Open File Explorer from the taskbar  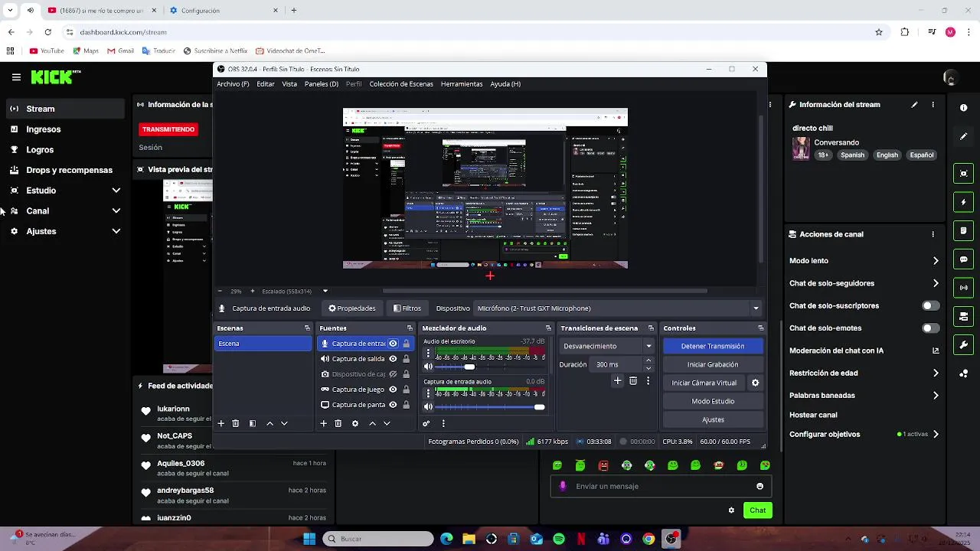469,540
